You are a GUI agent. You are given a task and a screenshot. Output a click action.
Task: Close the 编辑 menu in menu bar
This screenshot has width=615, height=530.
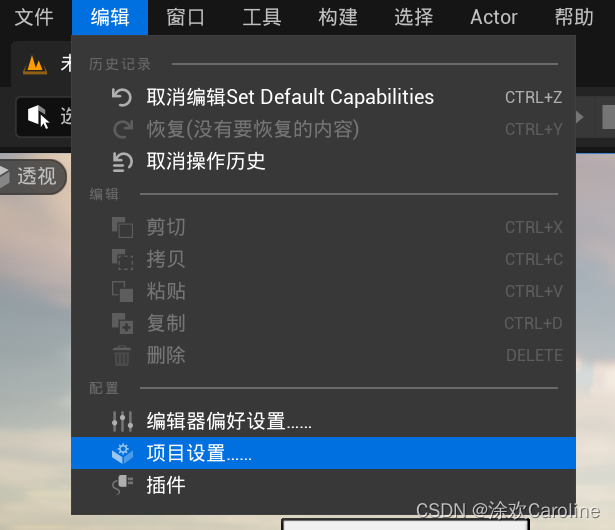(110, 17)
